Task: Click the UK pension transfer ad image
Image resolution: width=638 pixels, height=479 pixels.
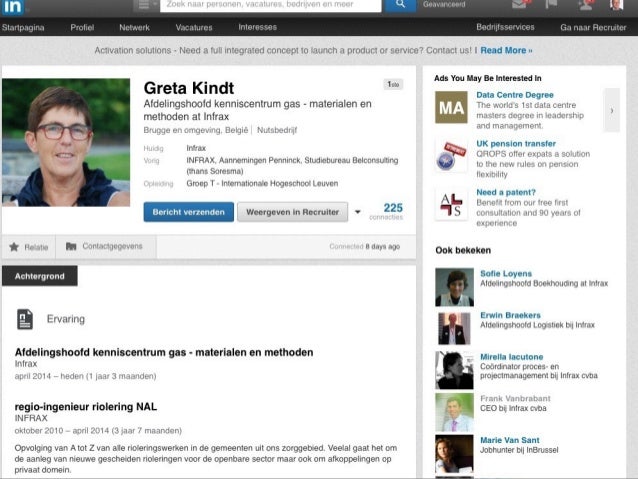Action: coord(451,156)
